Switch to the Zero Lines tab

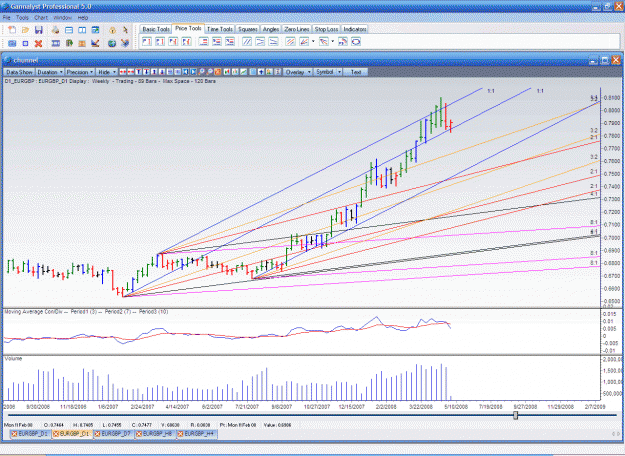pos(297,29)
